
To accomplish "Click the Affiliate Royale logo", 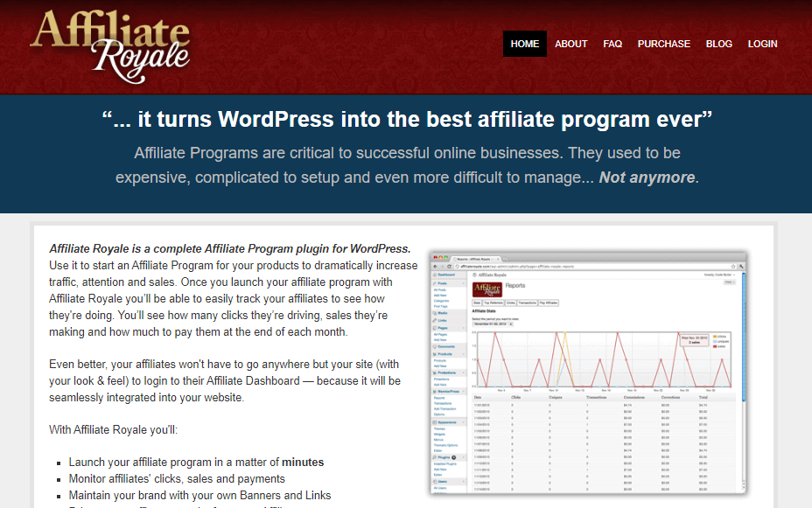I will click(109, 46).
